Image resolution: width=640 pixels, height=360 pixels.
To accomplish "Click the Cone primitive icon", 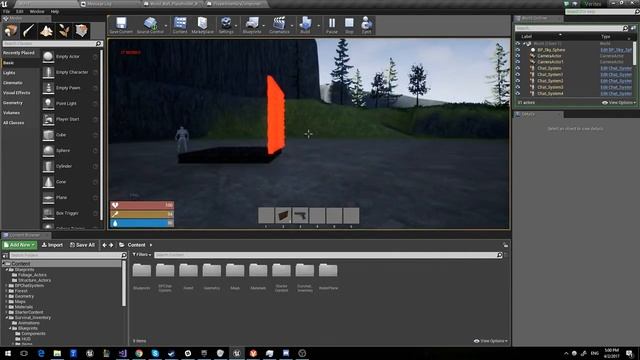I will (x=48, y=182).
